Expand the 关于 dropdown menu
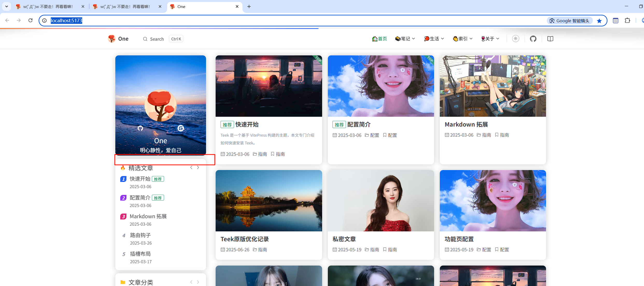The image size is (644, 286). click(x=490, y=39)
